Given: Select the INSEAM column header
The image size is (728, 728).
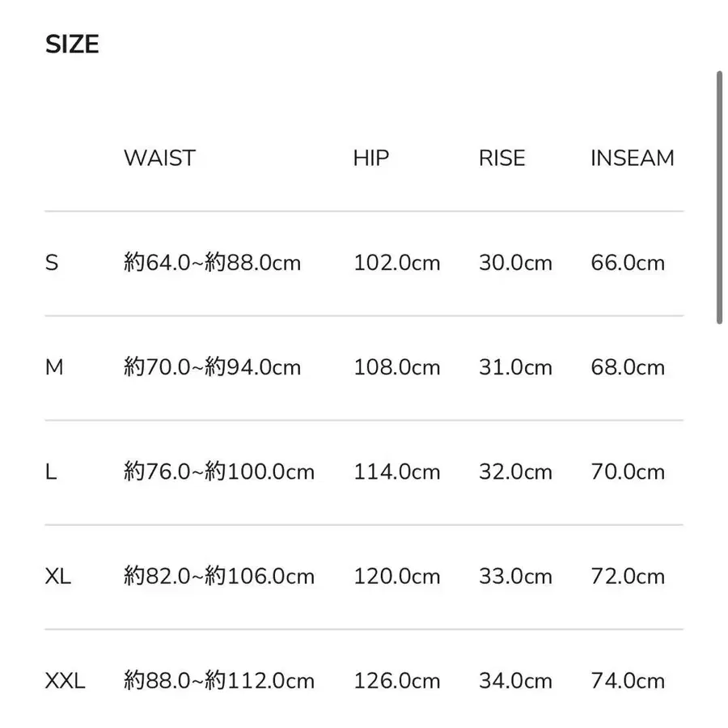Looking at the screenshot, I should click(633, 158).
